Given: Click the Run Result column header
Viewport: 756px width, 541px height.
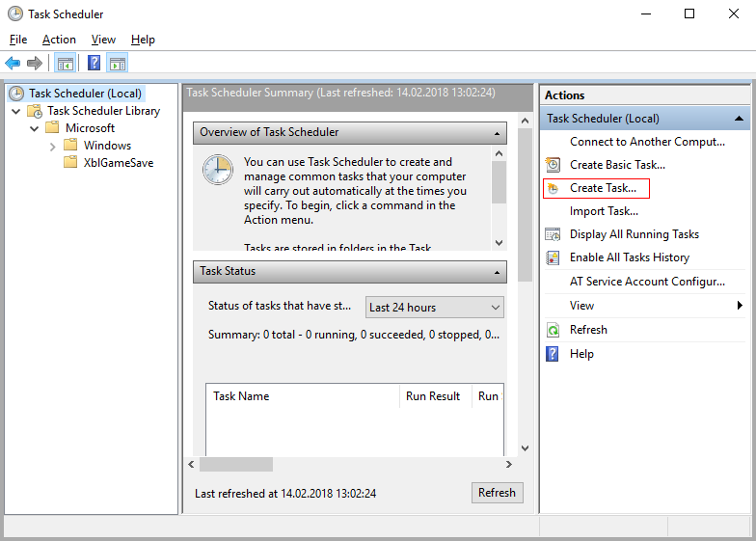Looking at the screenshot, I should point(436,396).
